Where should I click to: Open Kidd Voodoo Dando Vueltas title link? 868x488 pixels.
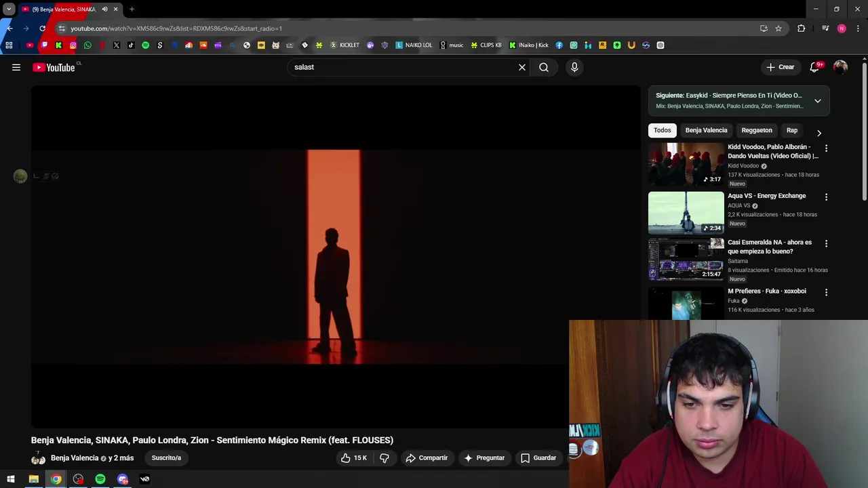773,151
